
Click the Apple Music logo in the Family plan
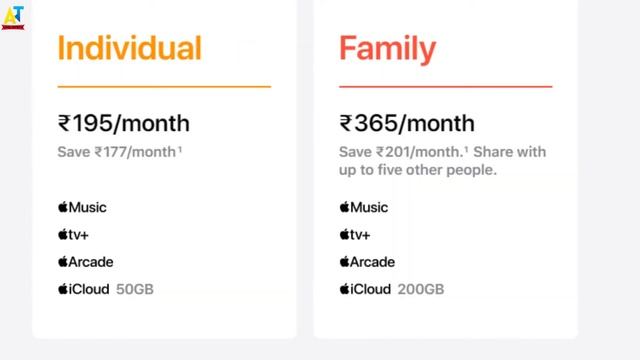363,207
